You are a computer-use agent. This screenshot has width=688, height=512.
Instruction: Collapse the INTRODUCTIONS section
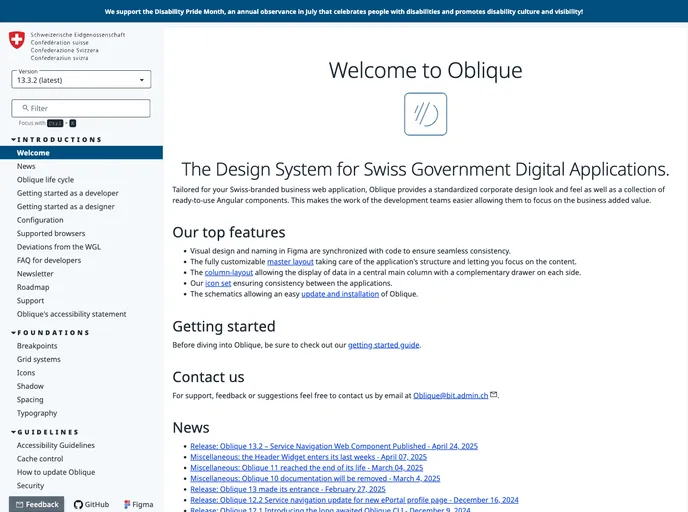coord(57,140)
